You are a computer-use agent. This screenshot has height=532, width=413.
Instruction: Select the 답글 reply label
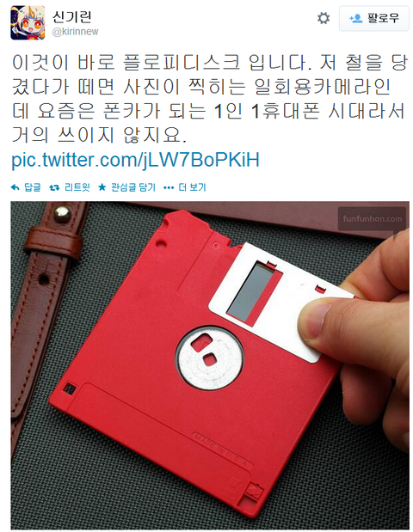click(33, 187)
